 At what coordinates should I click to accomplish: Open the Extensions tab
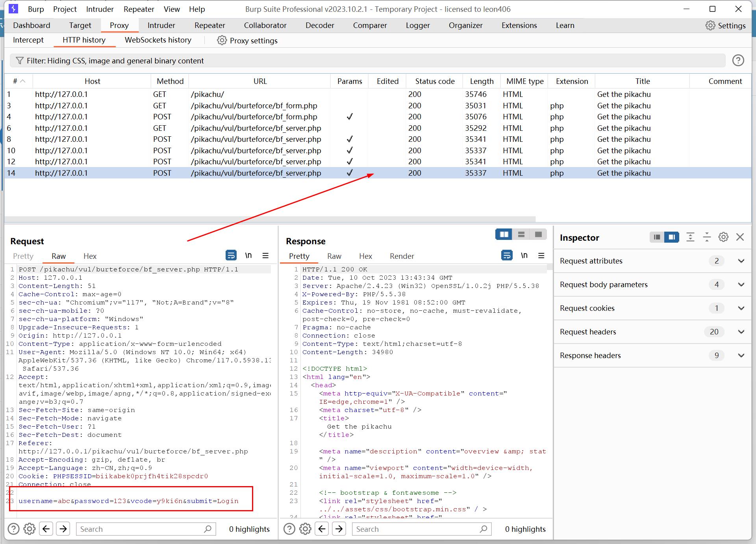tap(519, 25)
